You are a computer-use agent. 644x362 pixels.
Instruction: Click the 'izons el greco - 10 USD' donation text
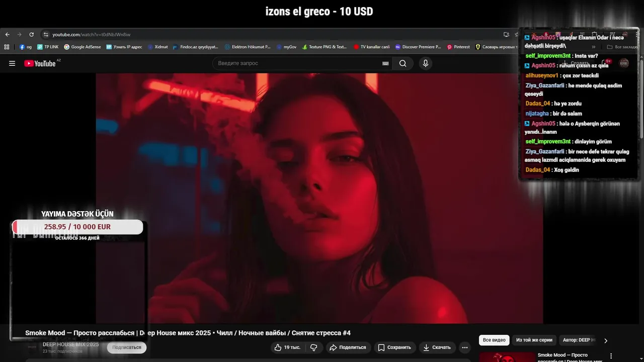(319, 12)
